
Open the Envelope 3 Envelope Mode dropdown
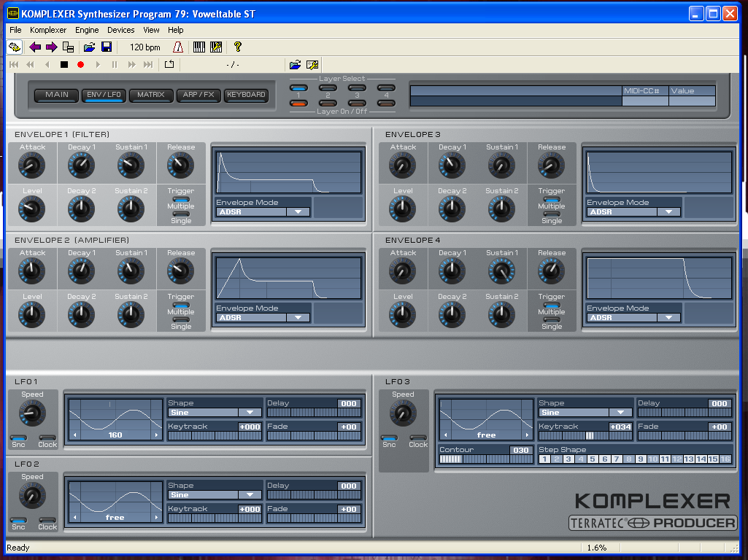(x=633, y=212)
